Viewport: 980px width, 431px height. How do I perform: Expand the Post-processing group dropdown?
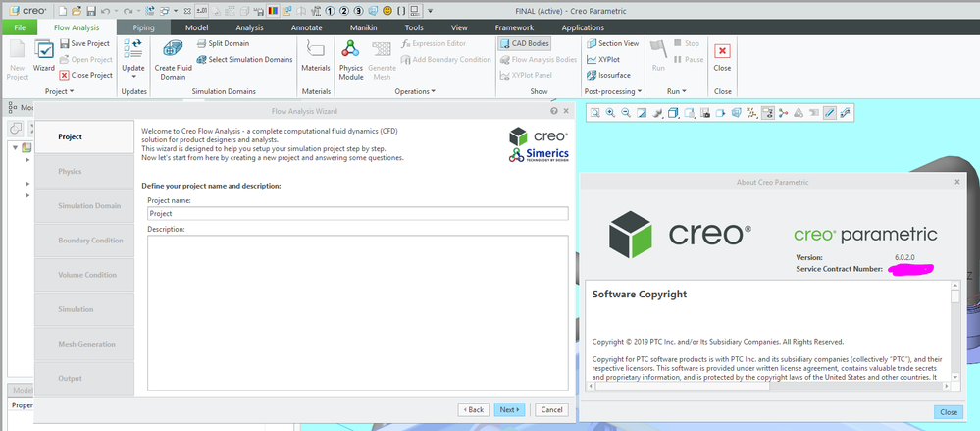(x=613, y=91)
